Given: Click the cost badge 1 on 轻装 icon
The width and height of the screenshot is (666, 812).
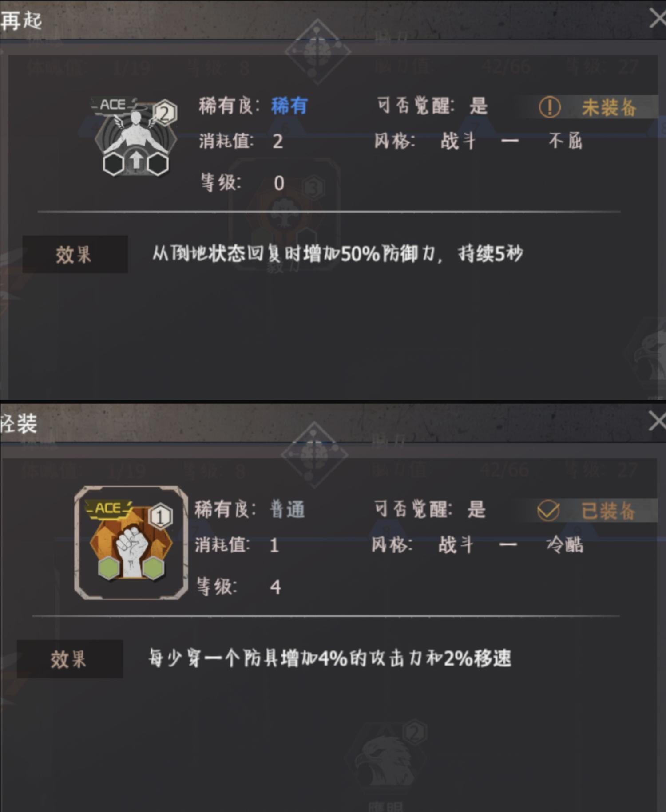Looking at the screenshot, I should [x=160, y=516].
